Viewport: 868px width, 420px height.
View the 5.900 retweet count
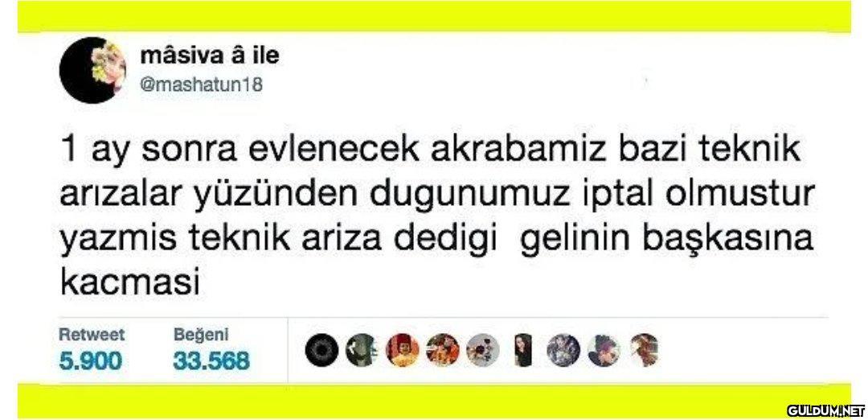90,361
